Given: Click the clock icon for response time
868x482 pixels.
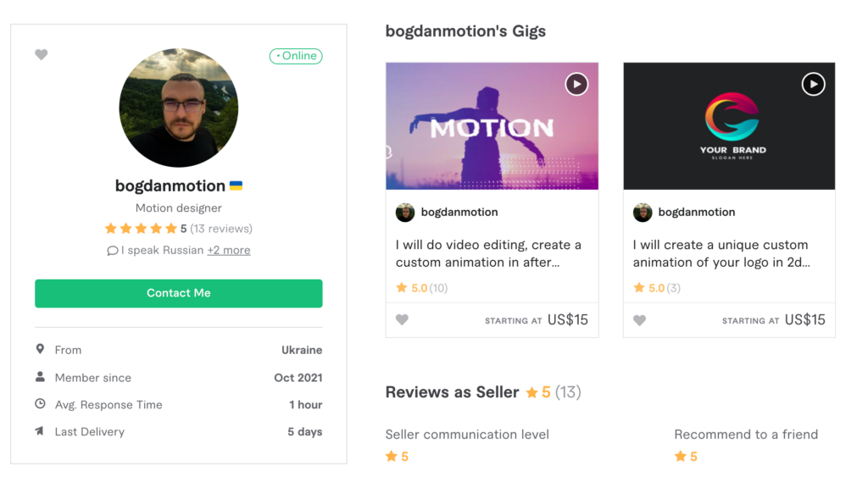Looking at the screenshot, I should click(40, 404).
